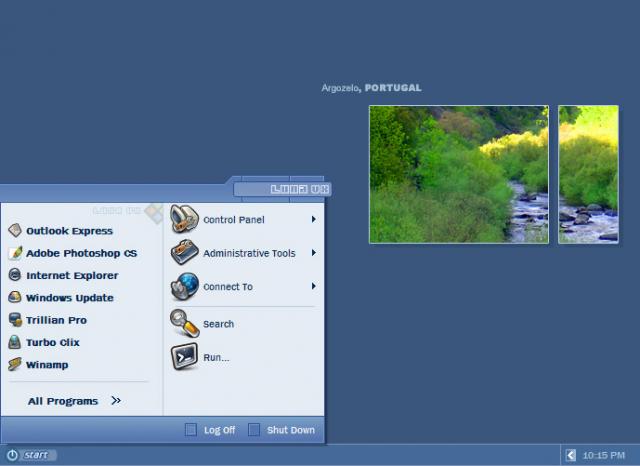Click the Adobe Photoshop CS icon

pyautogui.click(x=15, y=253)
